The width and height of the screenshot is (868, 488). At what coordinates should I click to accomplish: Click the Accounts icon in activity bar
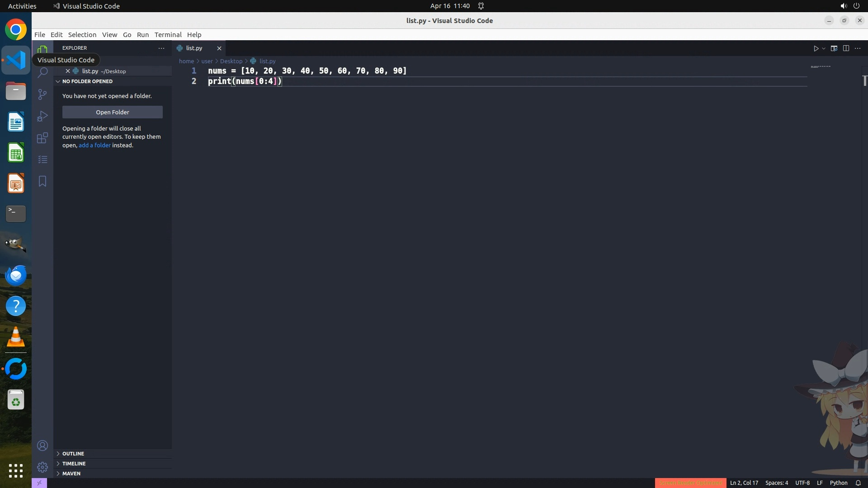pos(42,446)
